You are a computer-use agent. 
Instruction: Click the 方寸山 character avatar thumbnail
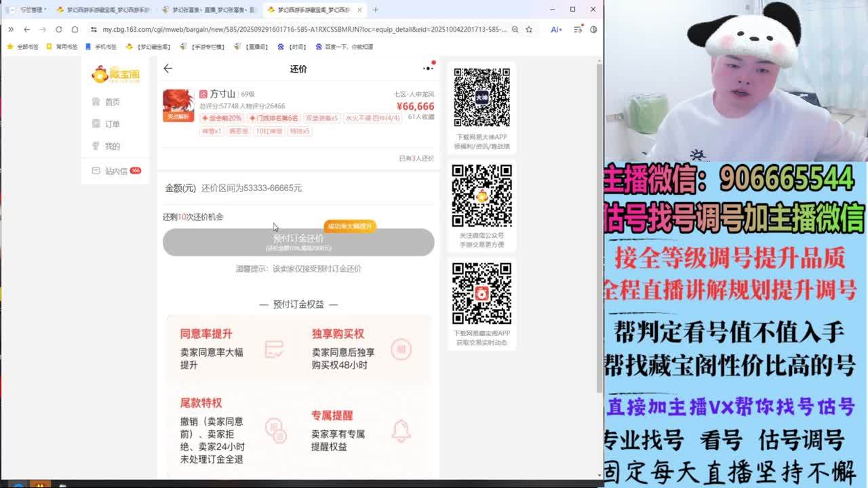178,105
